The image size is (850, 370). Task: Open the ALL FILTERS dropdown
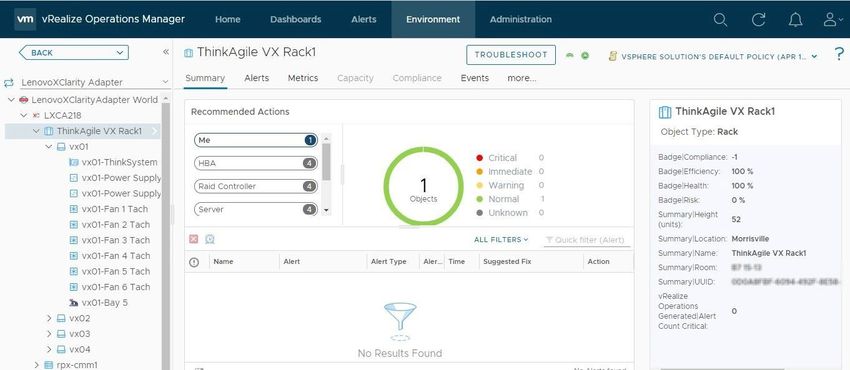tap(500, 239)
